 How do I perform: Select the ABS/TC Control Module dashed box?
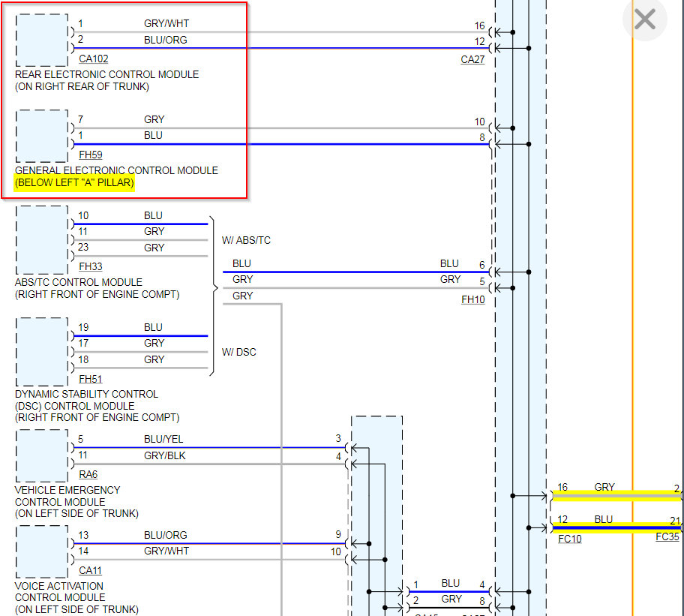click(42, 240)
